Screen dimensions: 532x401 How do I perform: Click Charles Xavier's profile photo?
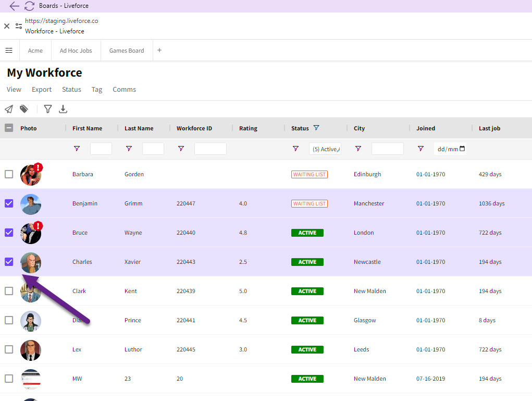tap(31, 262)
